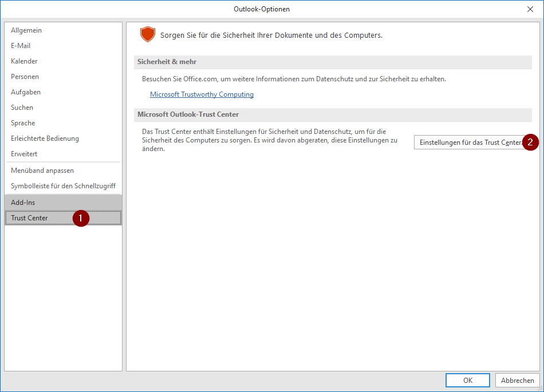Close the Outlook-Optionen dialog window
This screenshot has height=392, width=544.
pyautogui.click(x=530, y=9)
